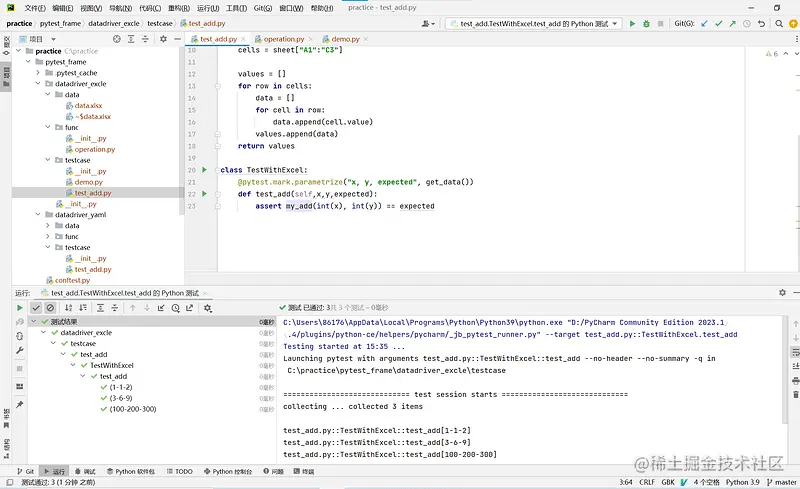Click datadriver_excle in the breadcrumb bar

pyautogui.click(x=114, y=23)
